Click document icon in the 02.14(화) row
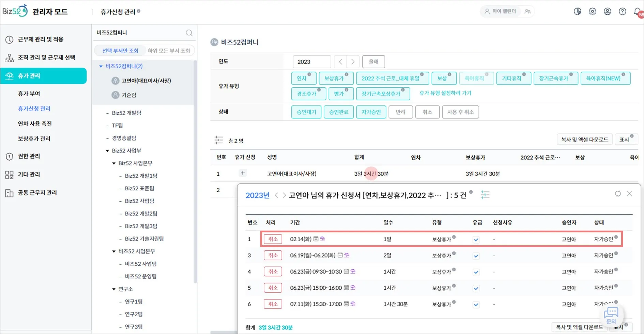The width and height of the screenshot is (644, 334). coord(316,239)
